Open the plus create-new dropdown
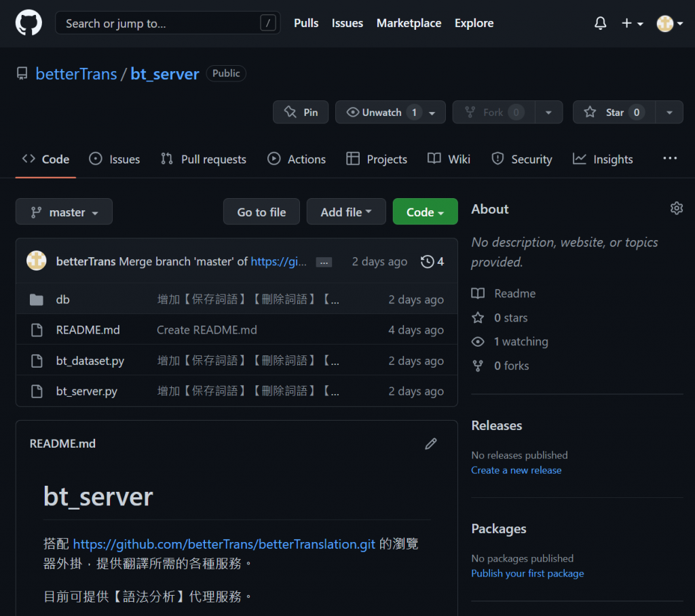695x616 pixels. [632, 23]
